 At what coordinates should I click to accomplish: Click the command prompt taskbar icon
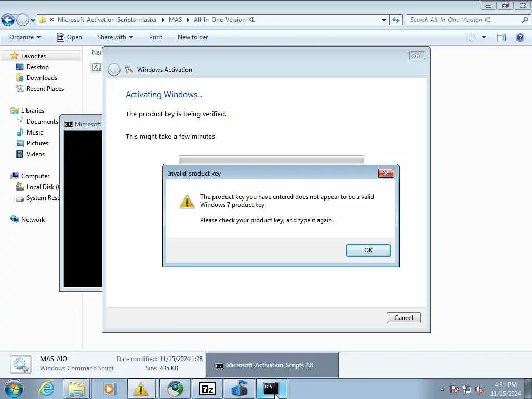point(271,389)
